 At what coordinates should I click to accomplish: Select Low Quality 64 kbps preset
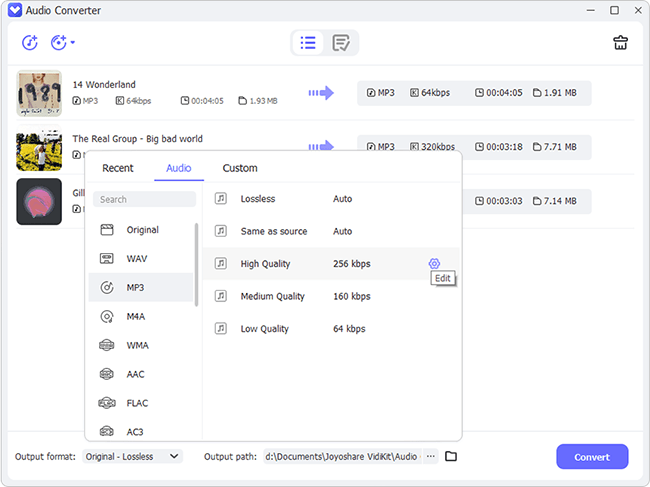click(331, 329)
